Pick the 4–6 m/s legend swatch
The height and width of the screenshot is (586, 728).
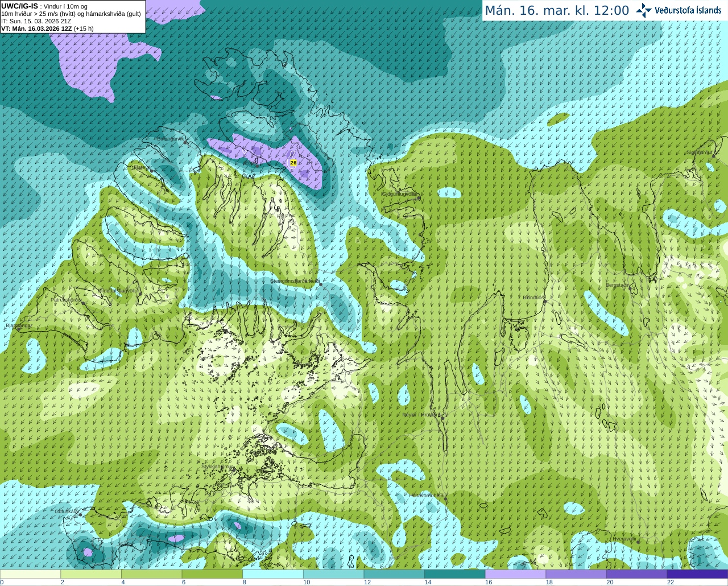tap(151, 574)
